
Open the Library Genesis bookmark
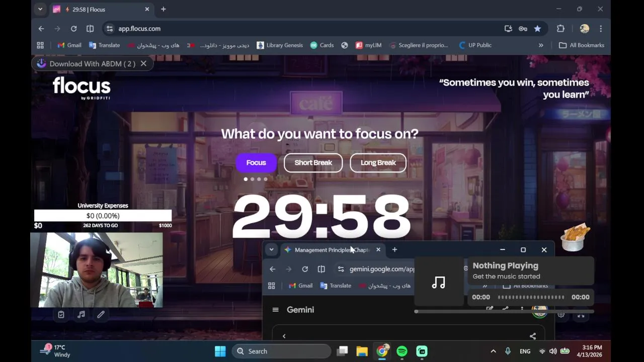[x=280, y=45]
